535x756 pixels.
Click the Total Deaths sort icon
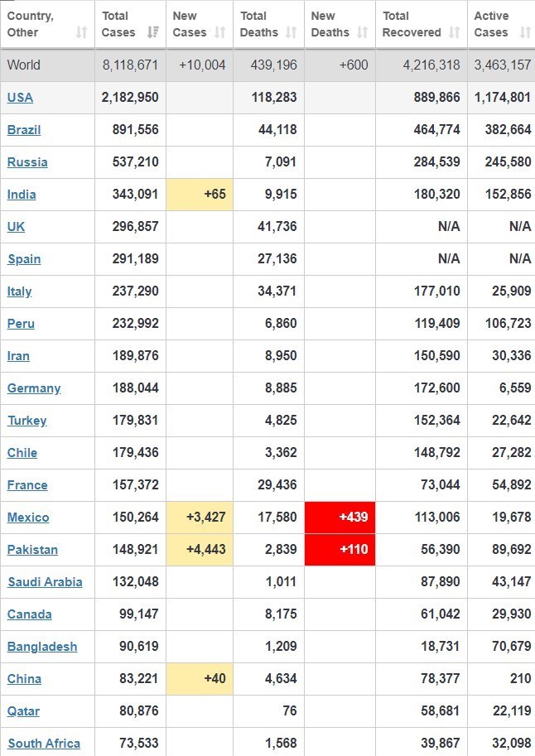pyautogui.click(x=291, y=33)
